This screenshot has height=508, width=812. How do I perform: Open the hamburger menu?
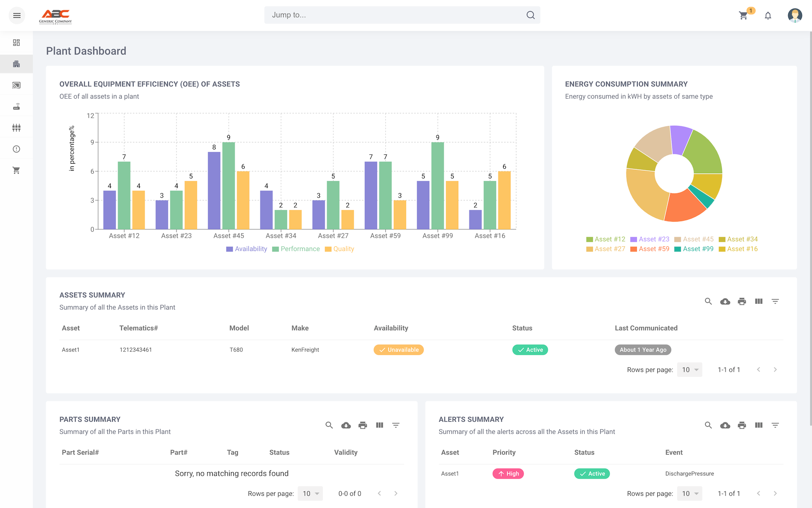tap(17, 15)
